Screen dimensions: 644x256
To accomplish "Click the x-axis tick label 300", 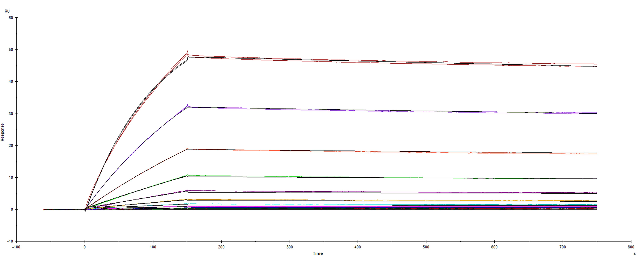I will 290,247.
